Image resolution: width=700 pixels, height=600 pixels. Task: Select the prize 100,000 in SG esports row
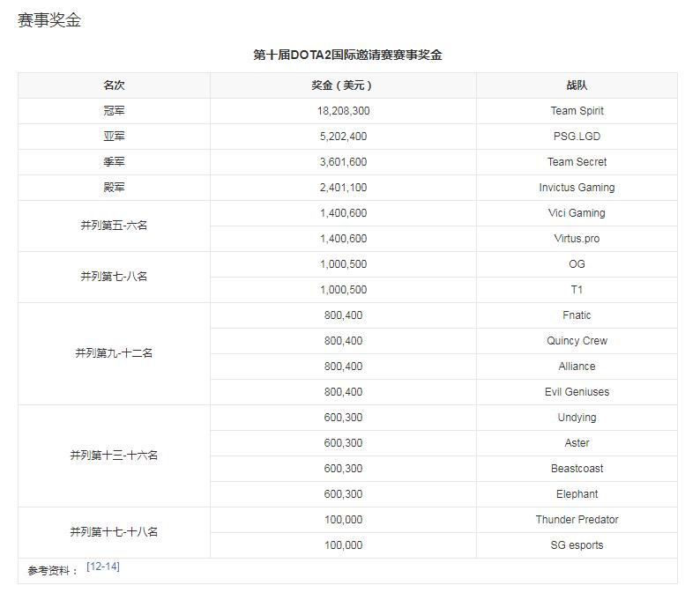click(x=343, y=545)
